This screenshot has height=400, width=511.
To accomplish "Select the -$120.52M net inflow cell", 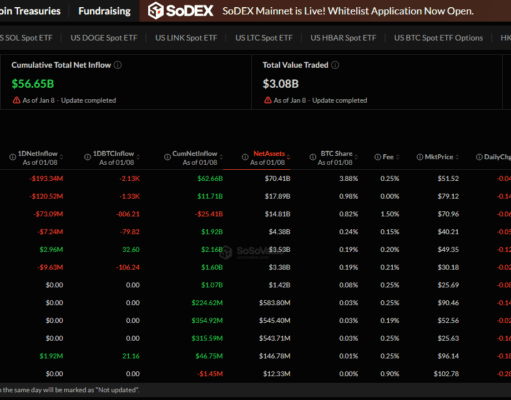I will click(46, 196).
